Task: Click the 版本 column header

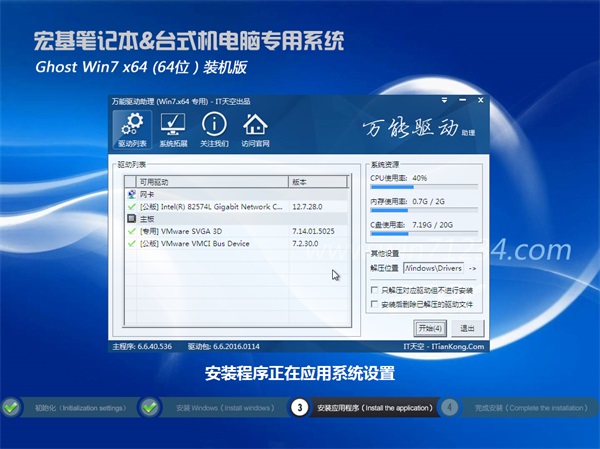Action: [315, 183]
